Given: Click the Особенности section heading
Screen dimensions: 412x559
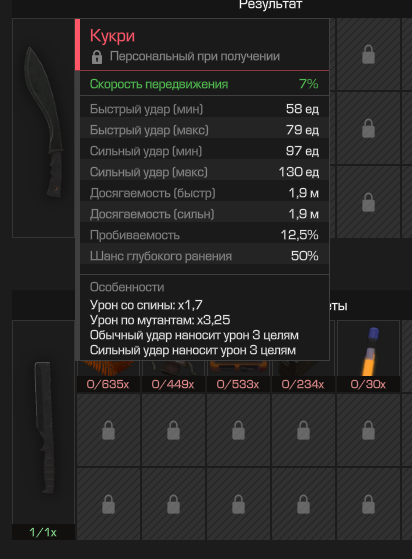Looking at the screenshot, I should (x=127, y=287).
